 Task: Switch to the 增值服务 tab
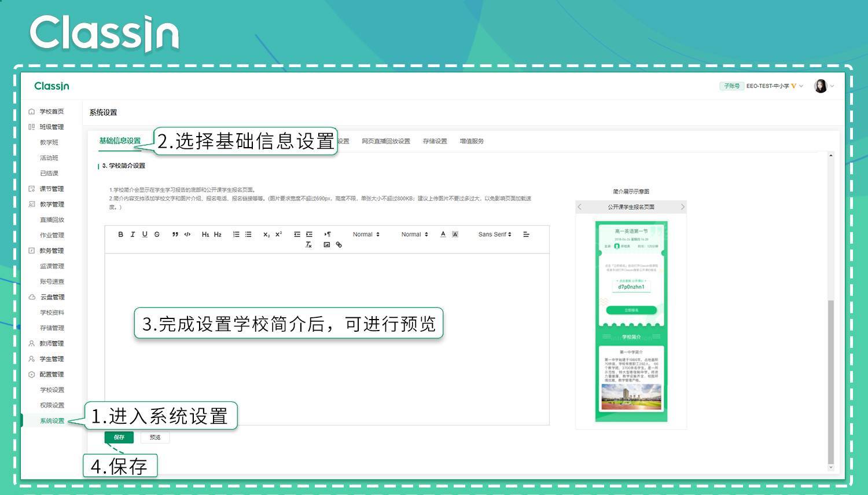(x=472, y=141)
